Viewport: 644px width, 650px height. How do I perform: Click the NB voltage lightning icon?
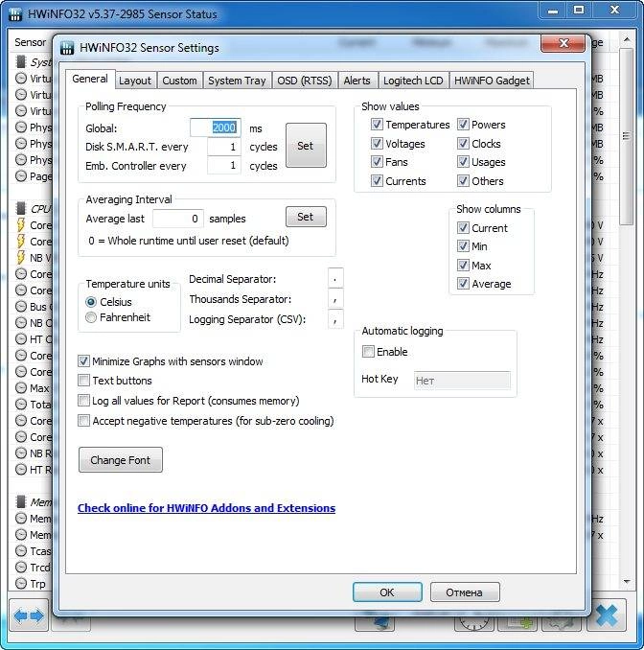point(21,258)
